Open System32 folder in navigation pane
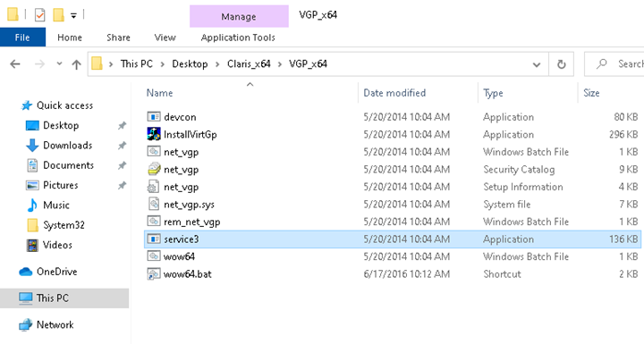 (x=64, y=225)
